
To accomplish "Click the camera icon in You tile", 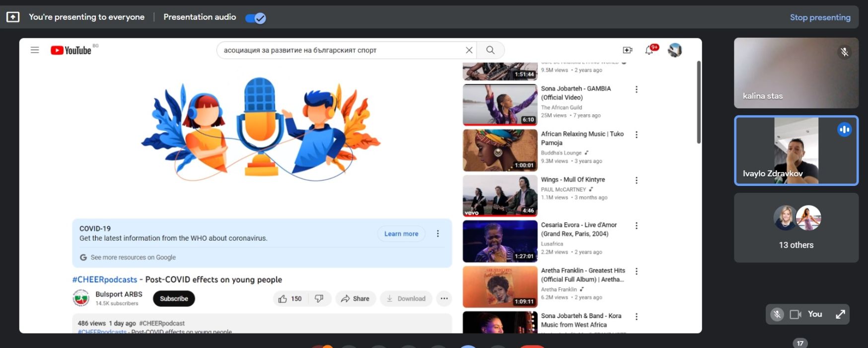I will click(796, 314).
